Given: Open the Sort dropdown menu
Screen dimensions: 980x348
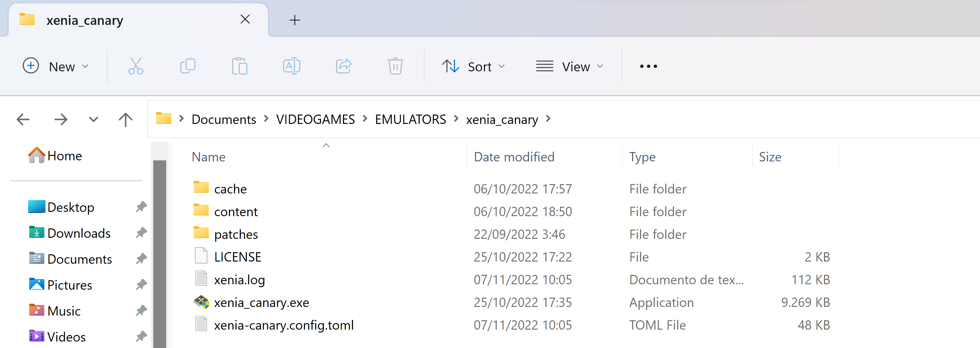Looking at the screenshot, I should [474, 66].
